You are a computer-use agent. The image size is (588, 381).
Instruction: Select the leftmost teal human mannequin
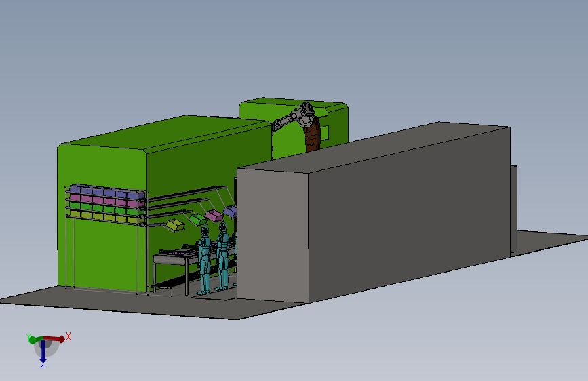204,260
